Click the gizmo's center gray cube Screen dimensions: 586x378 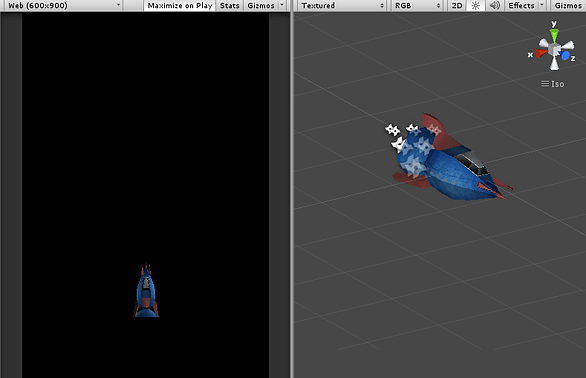(x=554, y=49)
